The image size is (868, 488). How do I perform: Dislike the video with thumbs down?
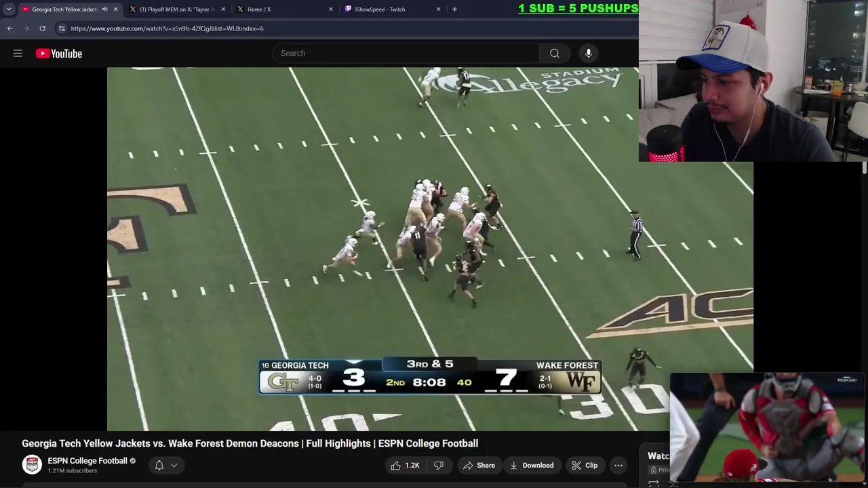[439, 466]
